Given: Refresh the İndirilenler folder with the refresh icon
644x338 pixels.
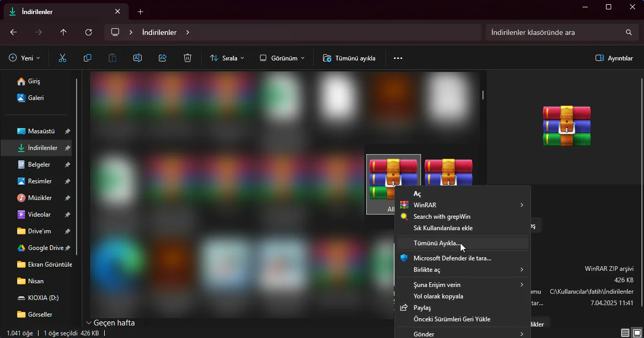Looking at the screenshot, I should tap(89, 32).
